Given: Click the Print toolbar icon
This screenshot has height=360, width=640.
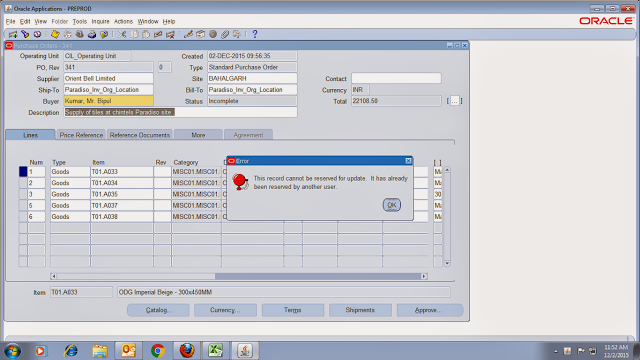Looking at the screenshot, I should (92, 34).
